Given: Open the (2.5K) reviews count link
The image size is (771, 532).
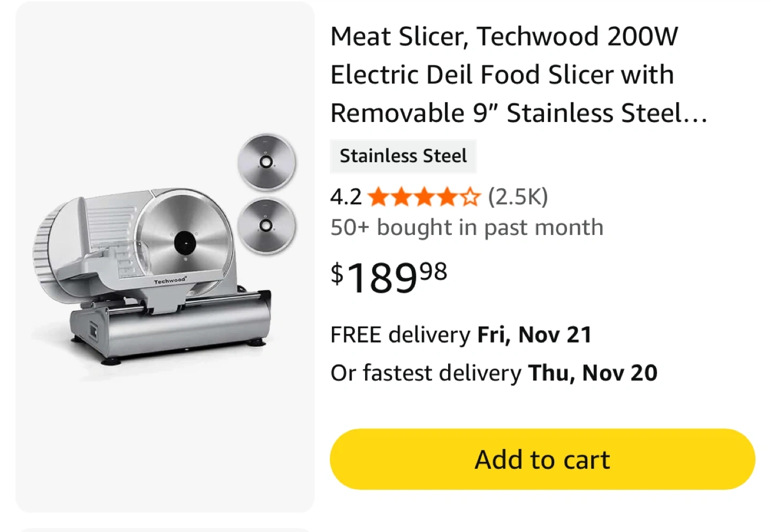Looking at the screenshot, I should pyautogui.click(x=518, y=197).
